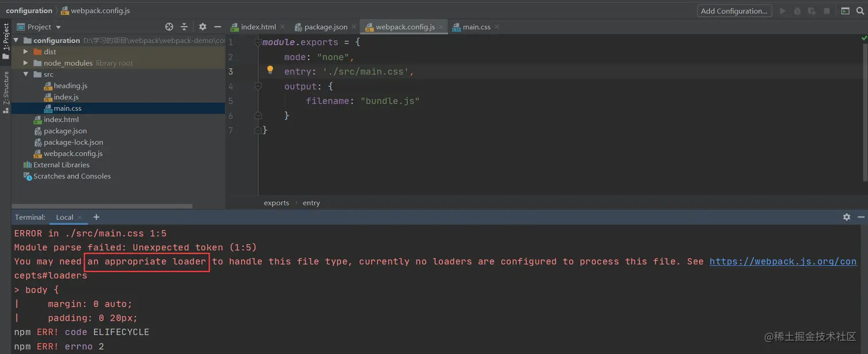Close the main.css editor tab

[x=497, y=26]
